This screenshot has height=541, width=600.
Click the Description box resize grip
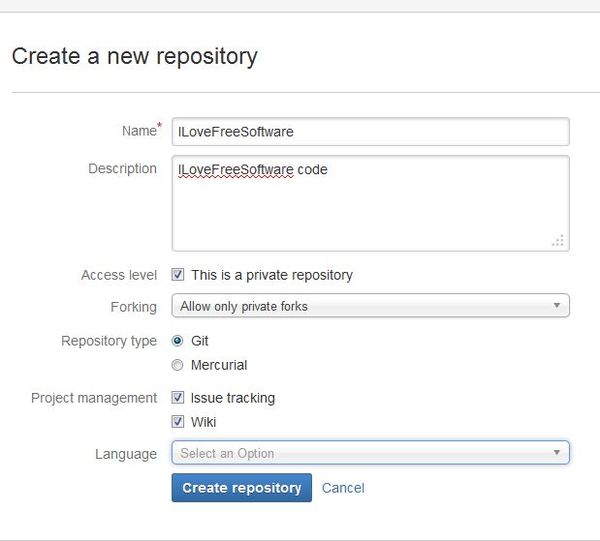558,240
